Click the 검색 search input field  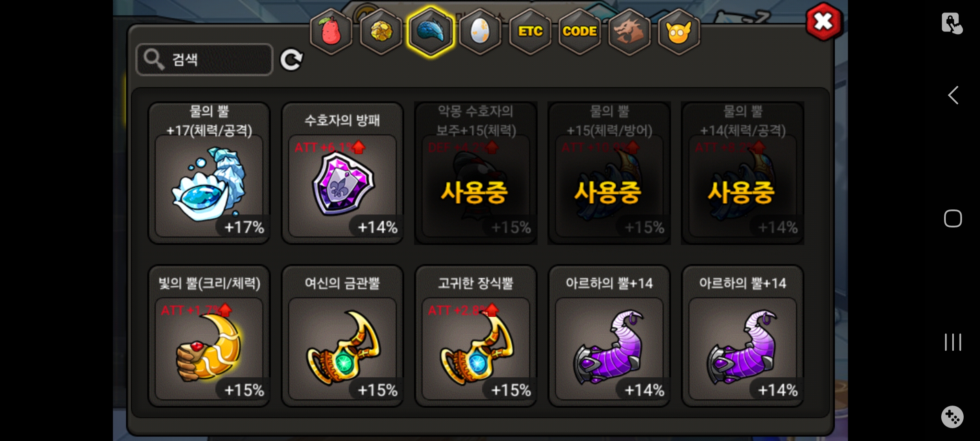(x=205, y=60)
